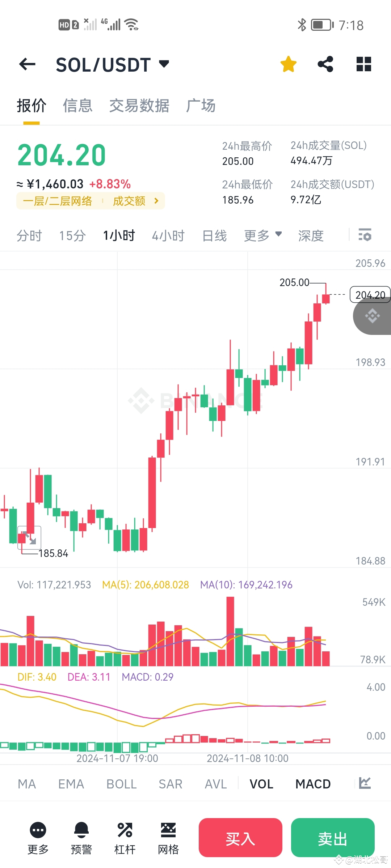Open chart settings icon beside 深度
This screenshot has width=391, height=868.
point(365,235)
